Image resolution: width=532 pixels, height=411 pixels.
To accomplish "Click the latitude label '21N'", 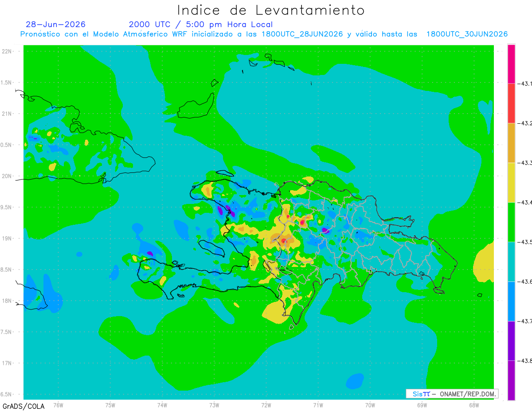I will coord(8,114).
